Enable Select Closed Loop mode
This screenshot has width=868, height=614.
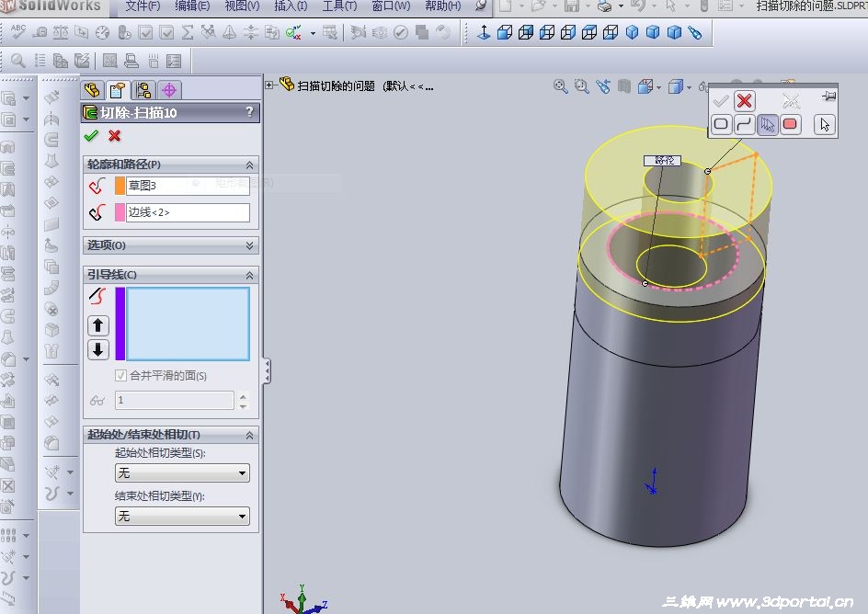point(721,124)
